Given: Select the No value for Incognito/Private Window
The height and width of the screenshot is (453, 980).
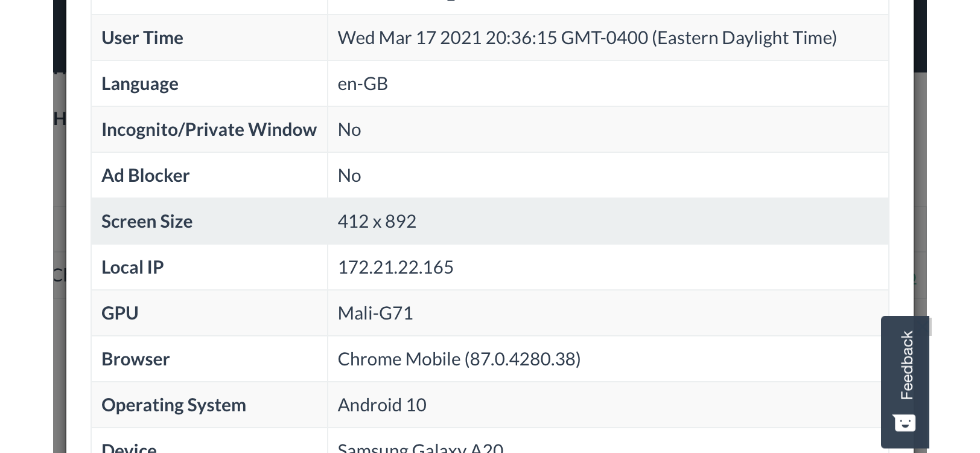Looking at the screenshot, I should 349,130.
